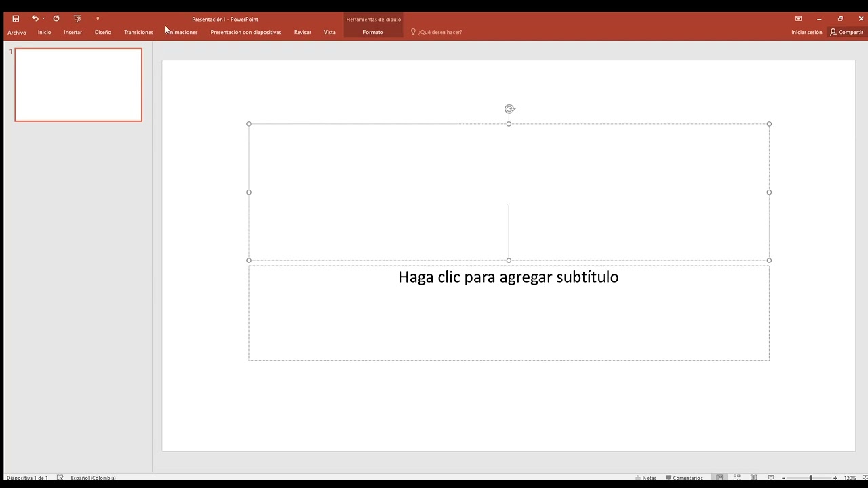The height and width of the screenshot is (488, 868).
Task: Click Español (Colombia) language indicator
Action: [x=94, y=478]
